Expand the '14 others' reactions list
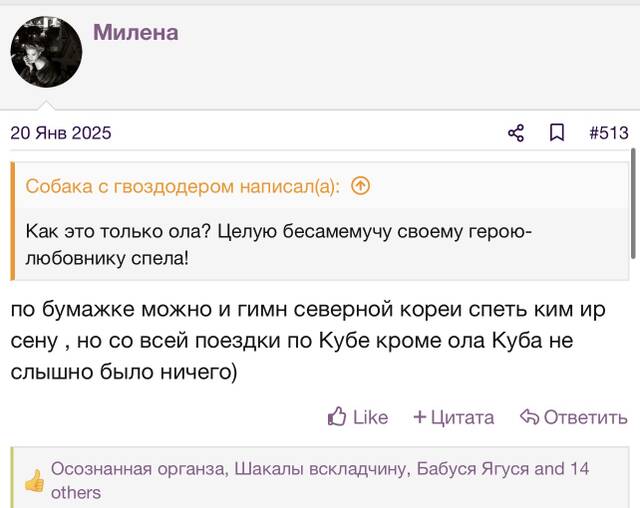 tap(320, 481)
